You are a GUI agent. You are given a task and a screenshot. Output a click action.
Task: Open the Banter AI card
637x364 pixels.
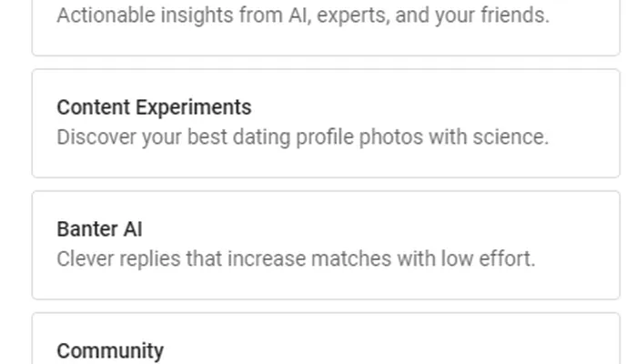pos(326,245)
